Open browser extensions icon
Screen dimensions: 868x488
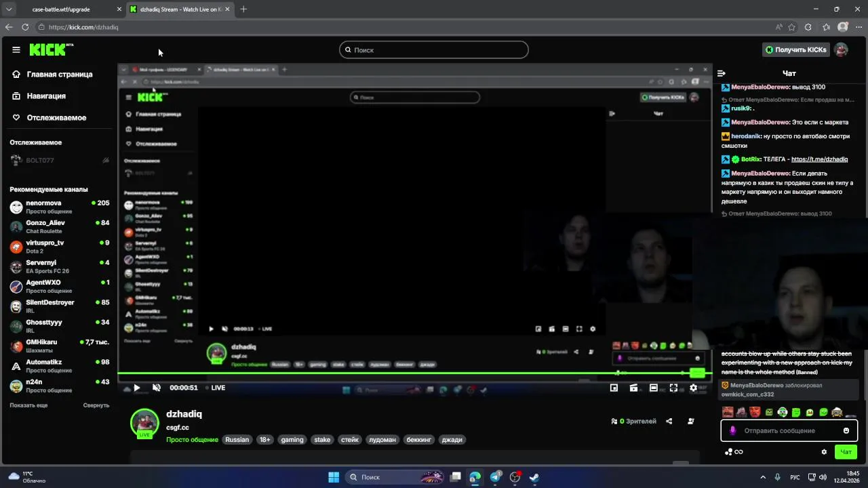click(x=808, y=27)
